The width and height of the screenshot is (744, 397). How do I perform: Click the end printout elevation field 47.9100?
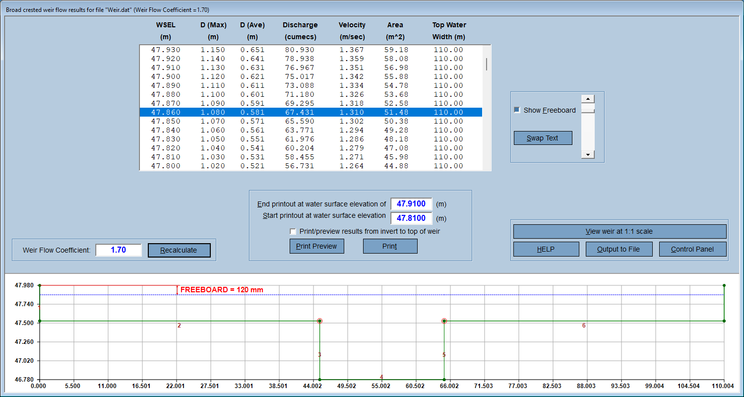coord(411,204)
